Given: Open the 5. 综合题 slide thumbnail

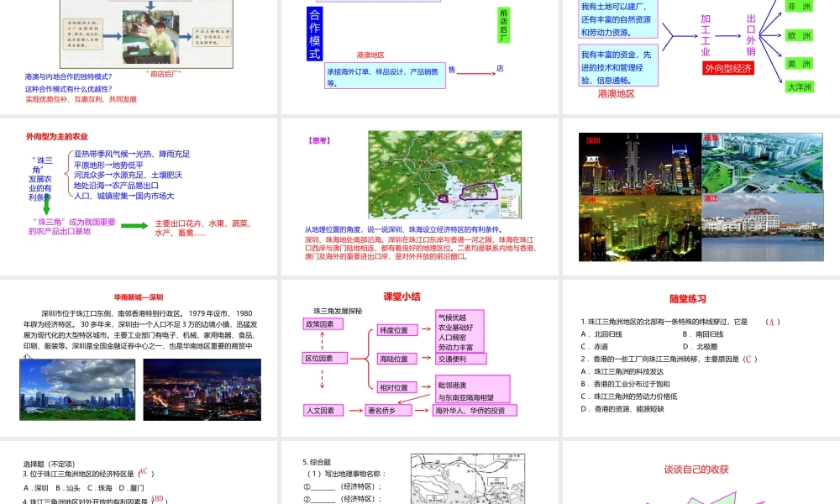Looking at the screenshot, I should click(420, 472).
